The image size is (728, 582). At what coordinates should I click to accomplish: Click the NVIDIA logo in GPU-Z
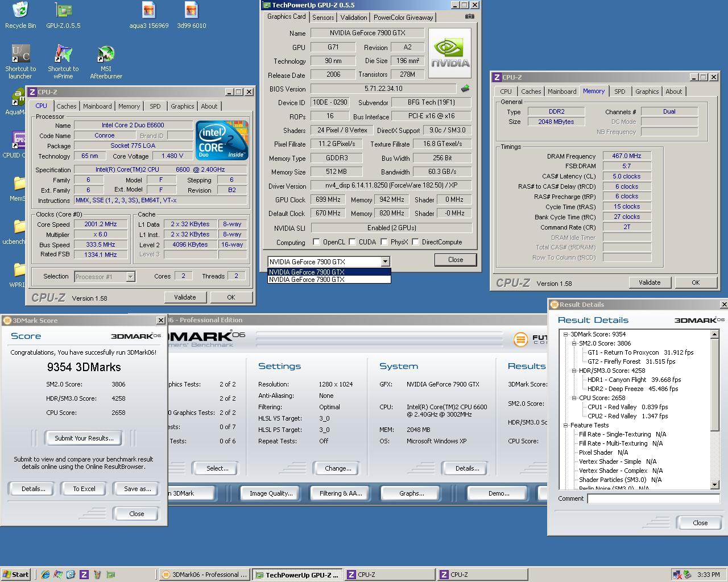tap(450, 53)
